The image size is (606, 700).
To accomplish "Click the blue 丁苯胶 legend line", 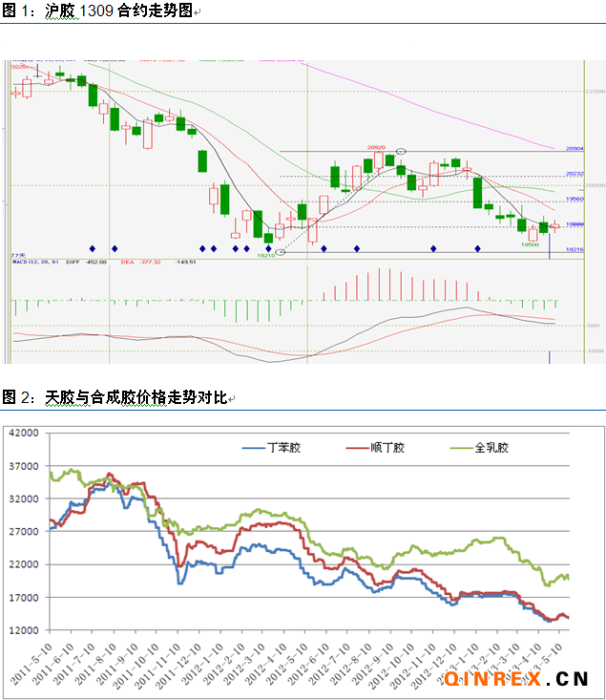I will click(x=255, y=447).
